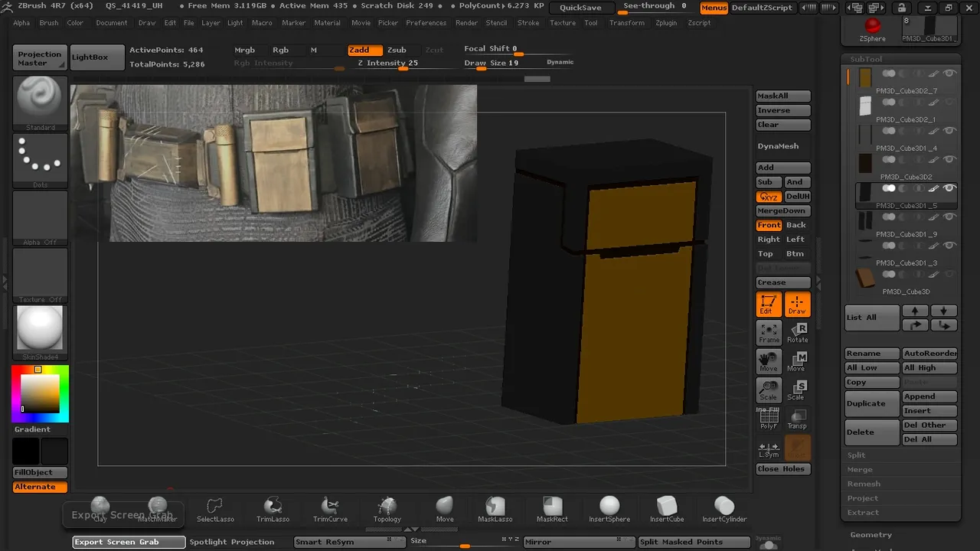Open the Stroke menu
980x551 pixels.
tap(528, 23)
